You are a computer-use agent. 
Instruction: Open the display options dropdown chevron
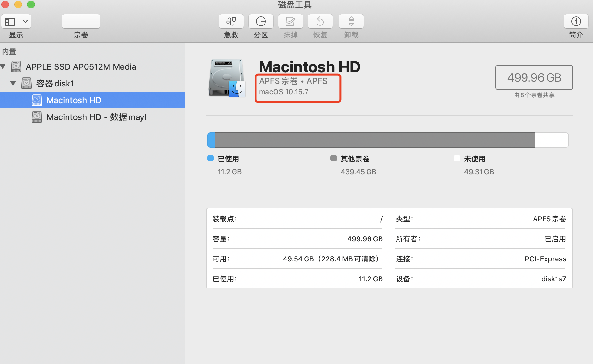[25, 22]
